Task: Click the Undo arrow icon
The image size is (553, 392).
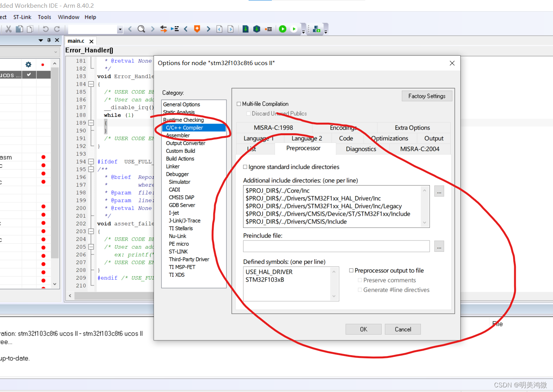Action: 45,29
